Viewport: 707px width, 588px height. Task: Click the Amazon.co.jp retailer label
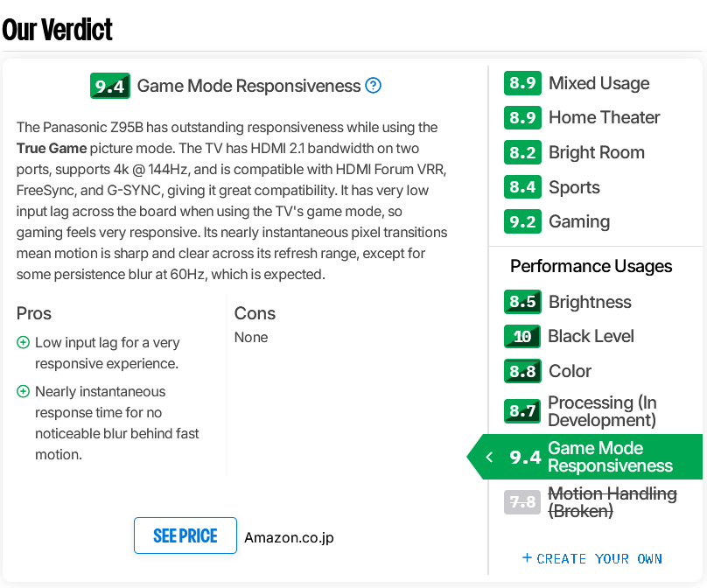(x=289, y=537)
